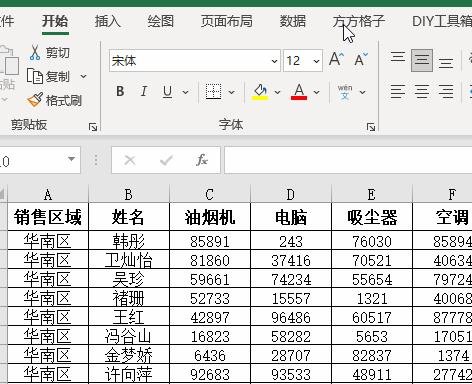Select the Format Painter brush

[x=35, y=100]
